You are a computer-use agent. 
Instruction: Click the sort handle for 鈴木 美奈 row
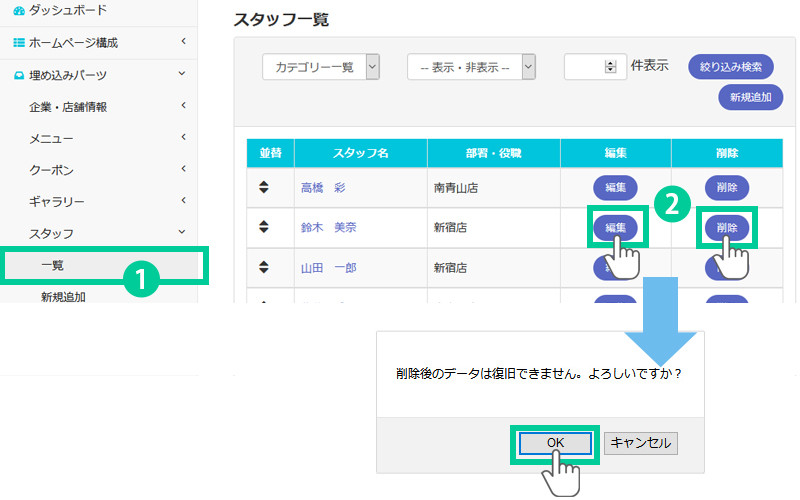(264, 227)
